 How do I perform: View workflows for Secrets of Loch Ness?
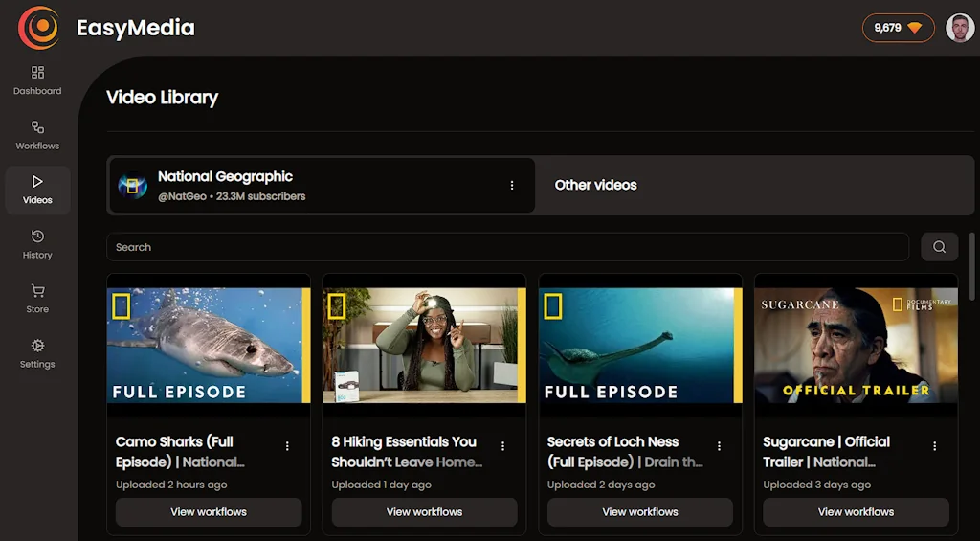point(640,511)
